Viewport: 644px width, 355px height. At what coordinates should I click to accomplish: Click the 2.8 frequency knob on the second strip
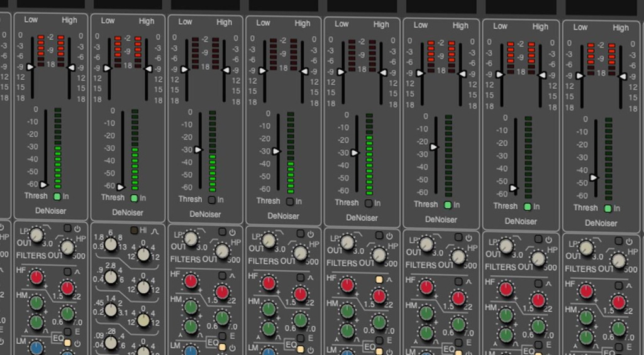[111, 278]
